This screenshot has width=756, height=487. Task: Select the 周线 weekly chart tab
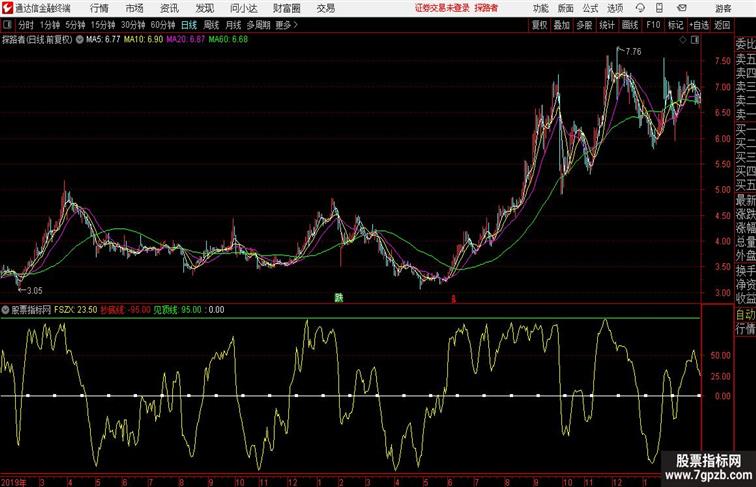(x=211, y=25)
